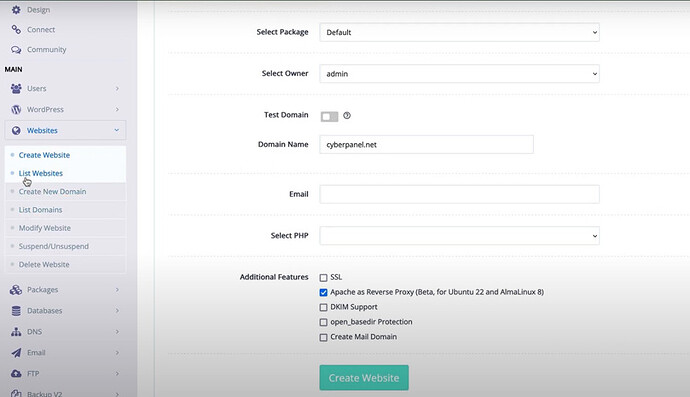690x397 pixels.
Task: Open the Select Owner dropdown
Action: (x=459, y=74)
